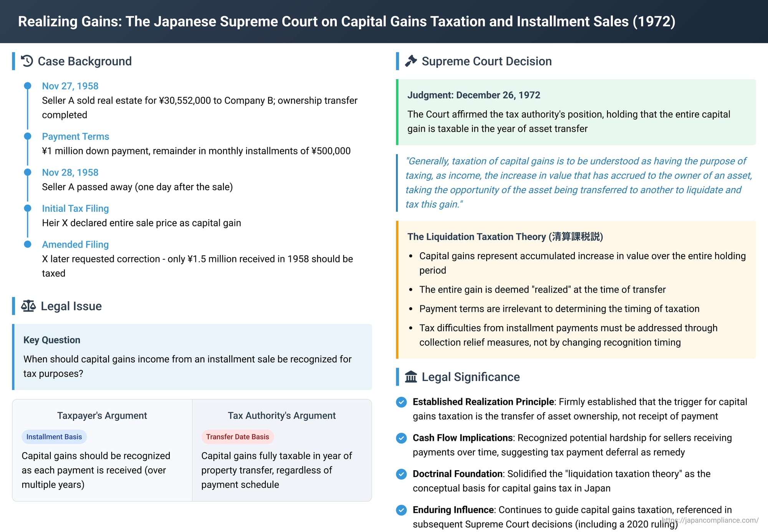The width and height of the screenshot is (768, 532).
Task: Click 'The Court affirmed the tax authority's position' text
Action: pyautogui.click(x=569, y=121)
